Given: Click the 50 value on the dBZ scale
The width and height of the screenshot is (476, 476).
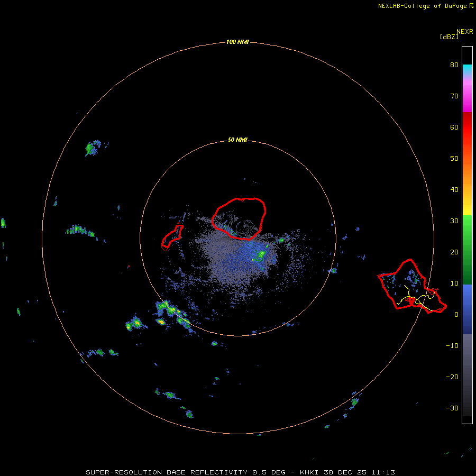Looking at the screenshot, I should pos(454,159).
